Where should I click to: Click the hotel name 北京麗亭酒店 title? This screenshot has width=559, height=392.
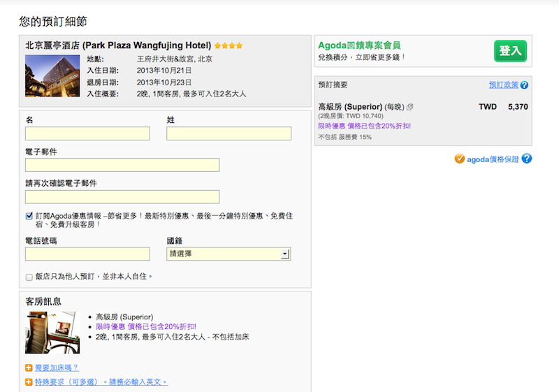(118, 45)
